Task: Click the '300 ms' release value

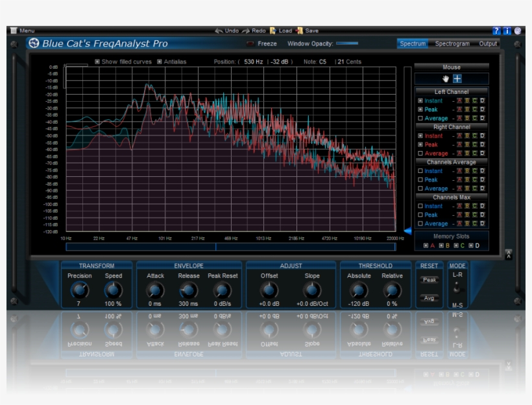Action: [x=188, y=304]
